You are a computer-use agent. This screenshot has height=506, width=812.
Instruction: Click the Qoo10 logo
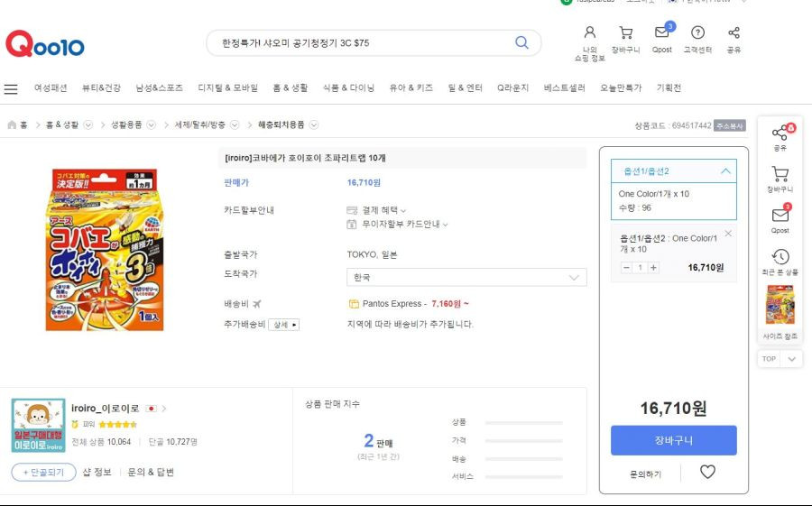pyautogui.click(x=44, y=43)
